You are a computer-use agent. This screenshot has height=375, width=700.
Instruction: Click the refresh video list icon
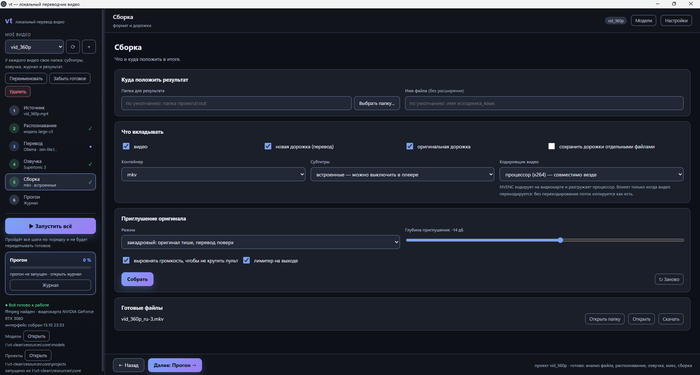point(73,46)
